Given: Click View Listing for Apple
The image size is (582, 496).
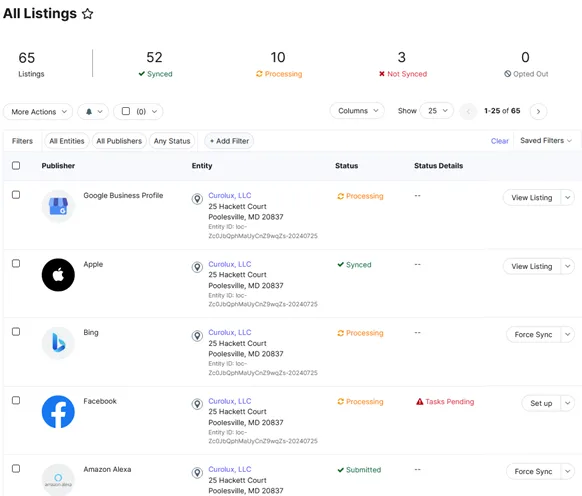Looking at the screenshot, I should click(532, 266).
